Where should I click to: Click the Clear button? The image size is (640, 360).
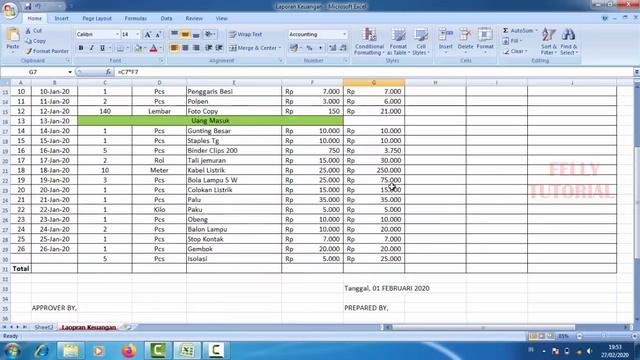point(515,51)
